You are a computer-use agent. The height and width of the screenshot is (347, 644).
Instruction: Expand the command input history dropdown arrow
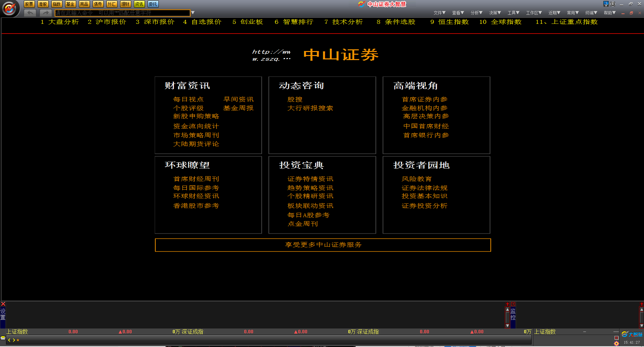click(193, 13)
